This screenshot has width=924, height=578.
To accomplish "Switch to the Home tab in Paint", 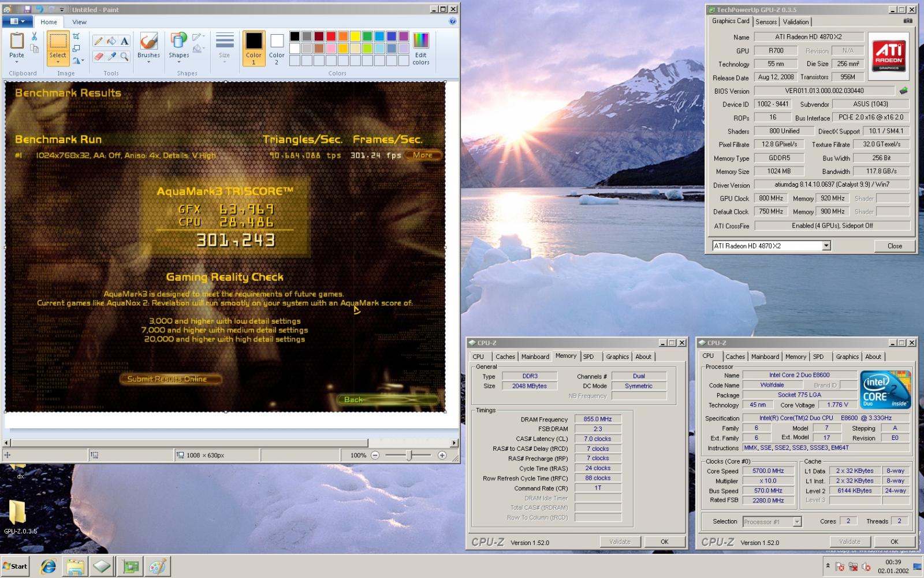I will point(49,22).
